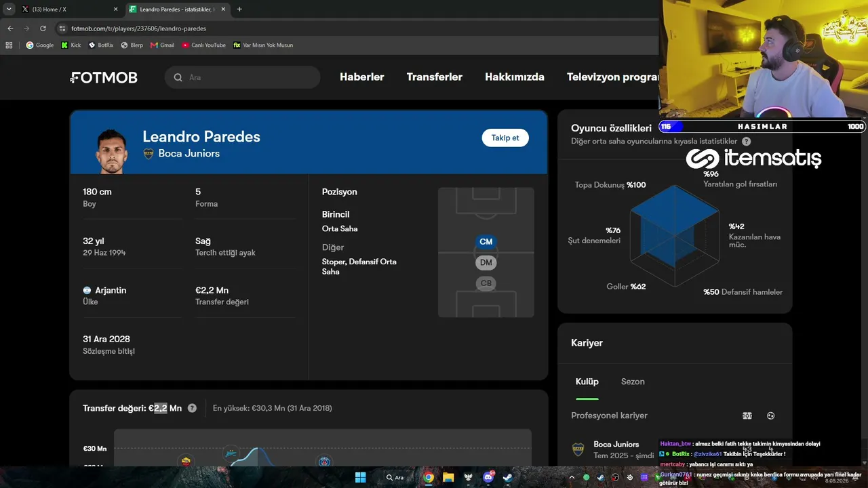
Task: Open Boca Juniors career entry
Action: 616,445
